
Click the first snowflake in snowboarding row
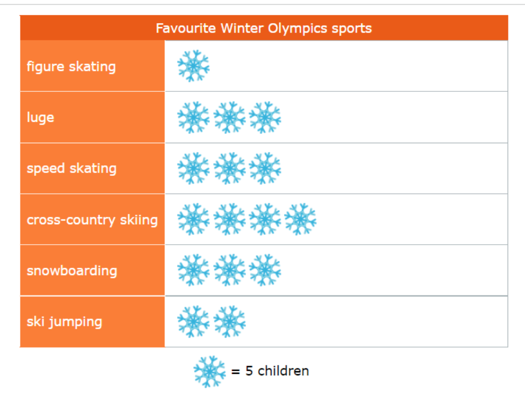pyautogui.click(x=194, y=270)
